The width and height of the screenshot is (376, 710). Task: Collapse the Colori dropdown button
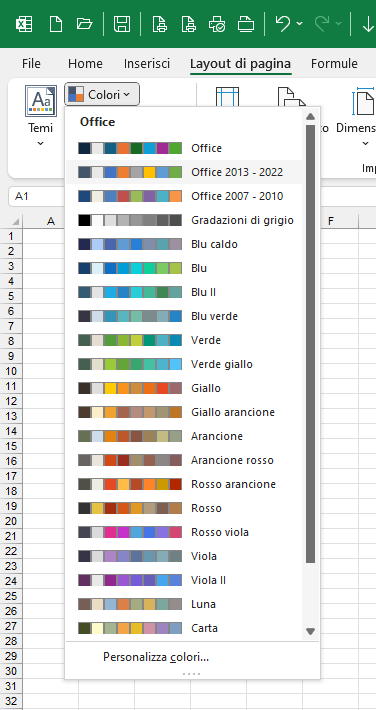click(102, 94)
